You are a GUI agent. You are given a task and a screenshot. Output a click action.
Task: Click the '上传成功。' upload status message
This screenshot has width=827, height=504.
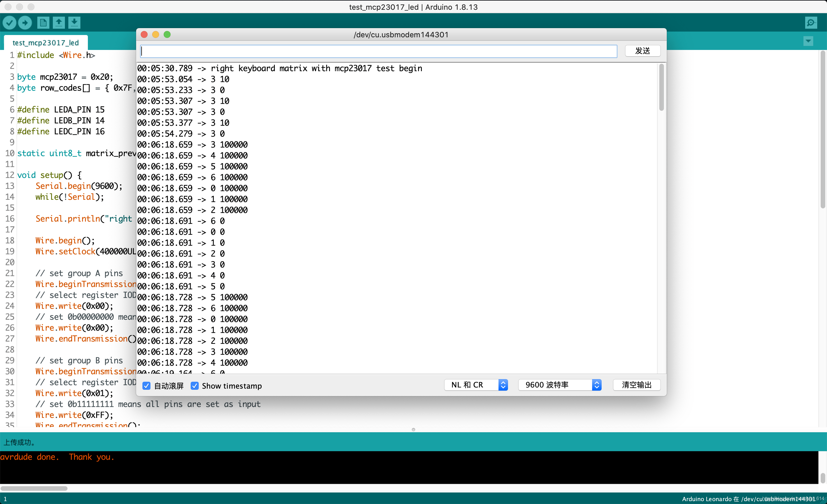19,442
